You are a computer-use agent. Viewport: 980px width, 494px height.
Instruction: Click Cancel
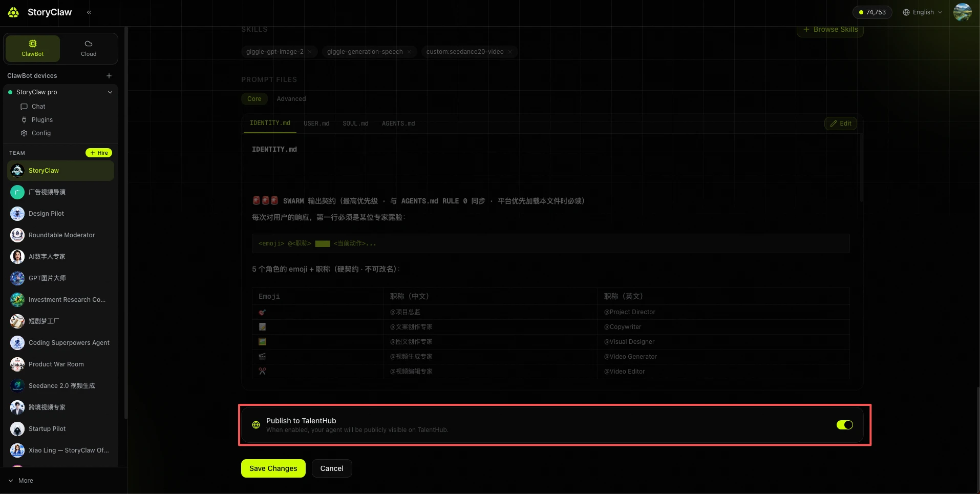[332, 468]
